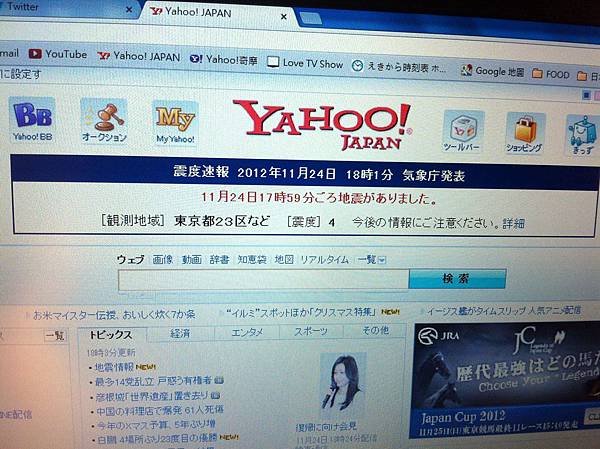
Task: Close the Twitter browser tab
Action: click(129, 10)
